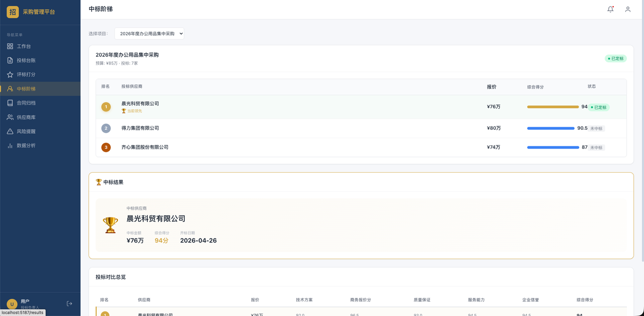This screenshot has width=644, height=316.
Task: Click the rank 3 badge for 齐心集团
Action: (106, 147)
